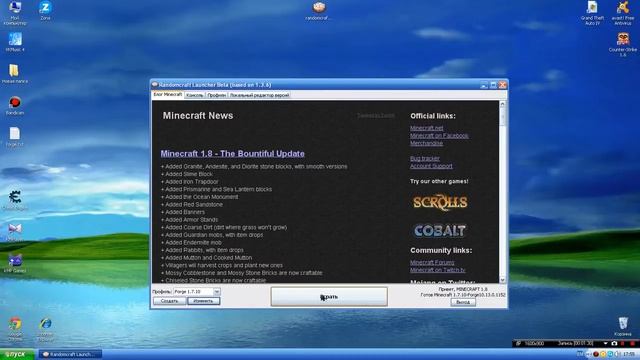Open the text file icon on desktop
640x360 pixels.
tap(15, 137)
